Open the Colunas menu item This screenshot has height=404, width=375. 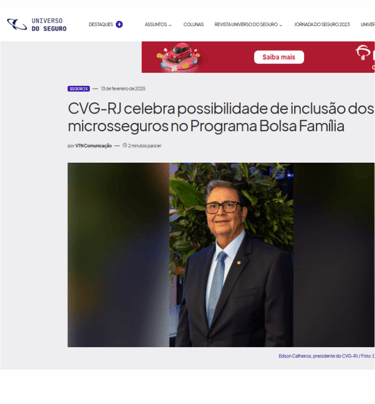click(x=193, y=24)
